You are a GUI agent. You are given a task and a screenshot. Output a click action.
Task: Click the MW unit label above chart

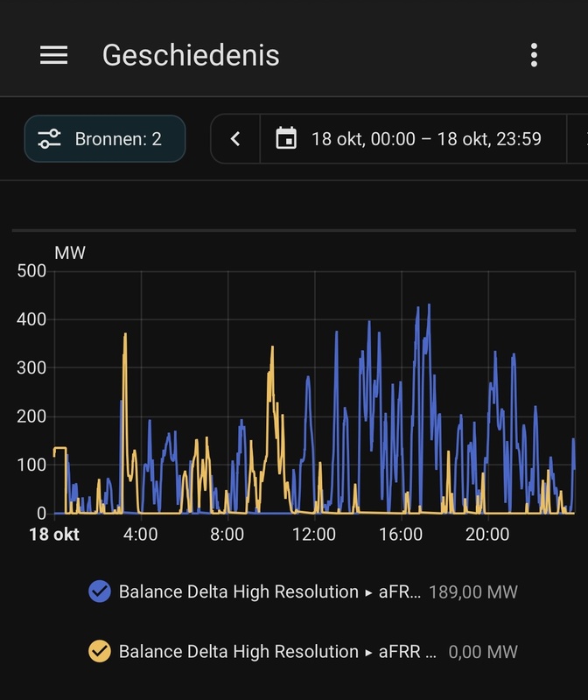click(70, 253)
